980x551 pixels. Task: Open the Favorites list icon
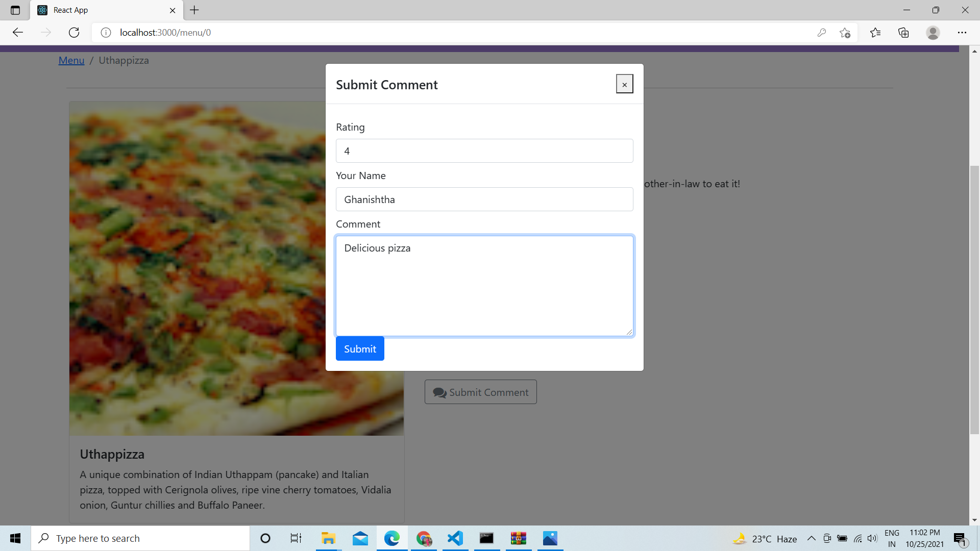875,33
